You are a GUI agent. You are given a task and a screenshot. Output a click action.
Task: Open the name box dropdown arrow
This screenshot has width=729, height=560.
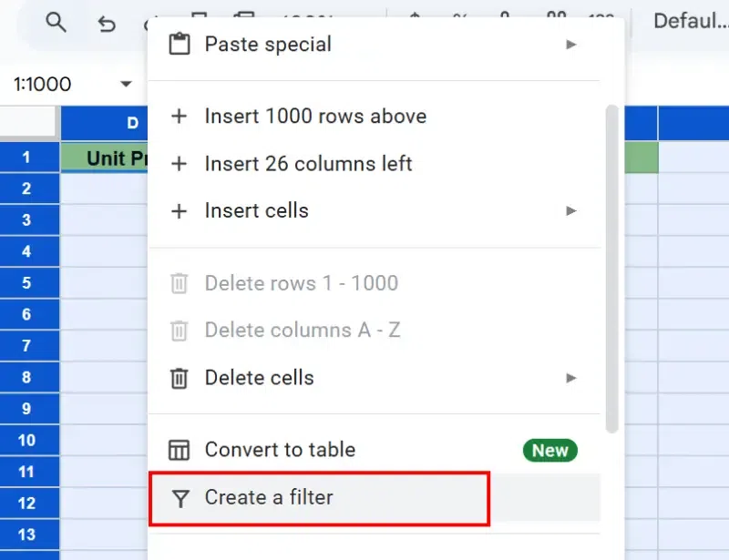[x=126, y=84]
